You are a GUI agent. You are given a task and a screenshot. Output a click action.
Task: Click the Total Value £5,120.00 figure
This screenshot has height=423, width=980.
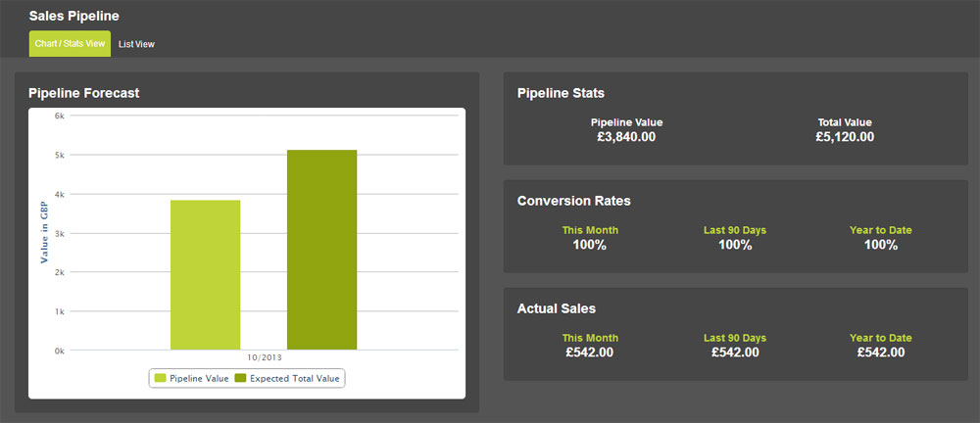[x=845, y=137]
